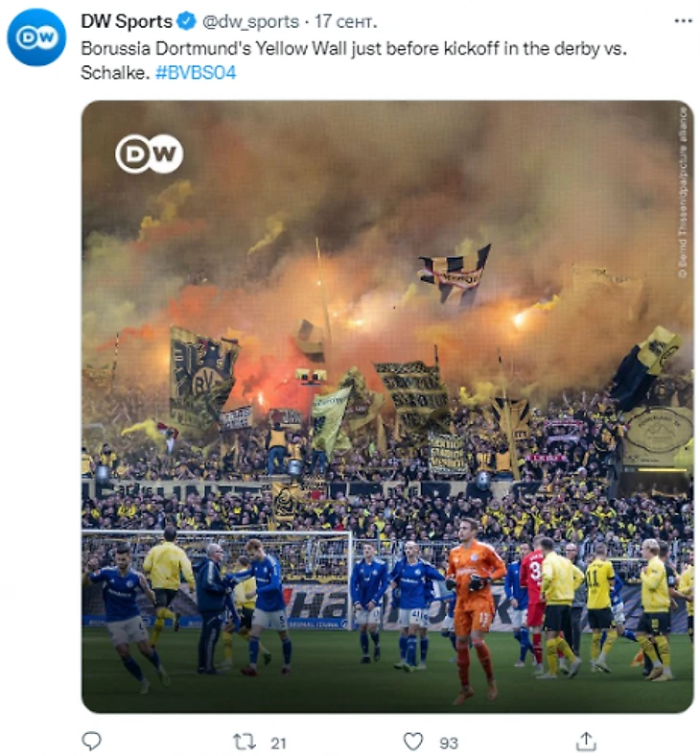Open the Yellow Wall stadium photo
Screen dimensions: 700x756
click(x=387, y=407)
